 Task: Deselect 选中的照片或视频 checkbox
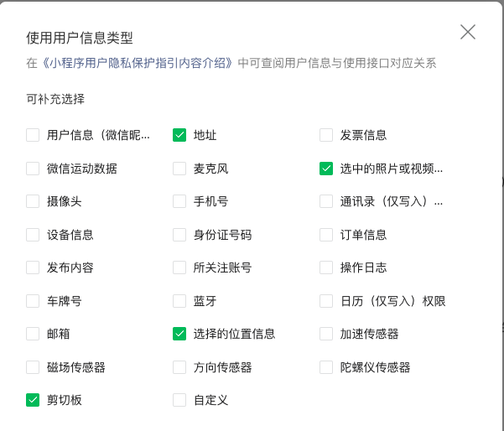[326, 169]
